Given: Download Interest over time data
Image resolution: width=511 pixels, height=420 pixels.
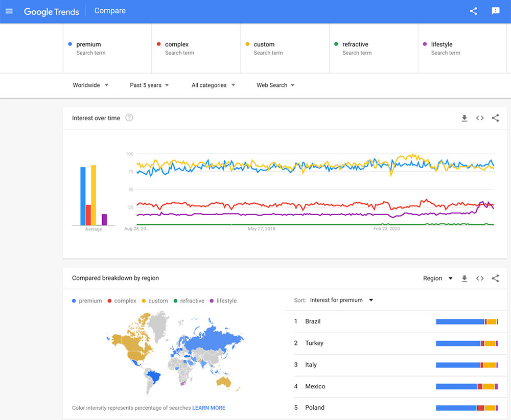Looking at the screenshot, I should click(464, 118).
